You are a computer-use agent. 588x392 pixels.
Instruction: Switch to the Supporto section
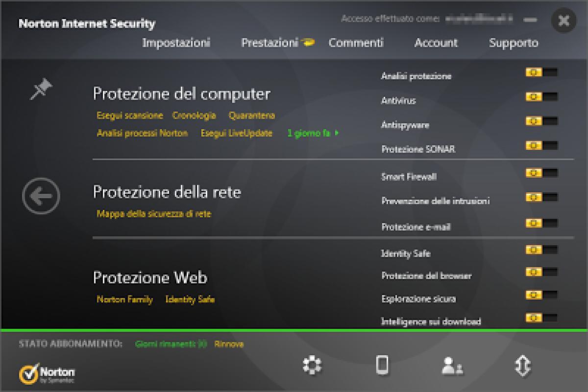click(514, 43)
